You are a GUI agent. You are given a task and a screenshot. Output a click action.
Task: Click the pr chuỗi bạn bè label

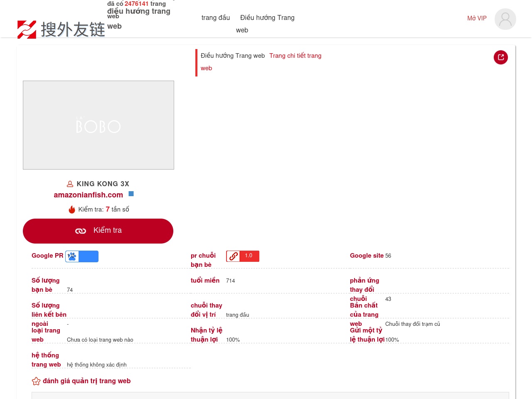tap(203, 260)
